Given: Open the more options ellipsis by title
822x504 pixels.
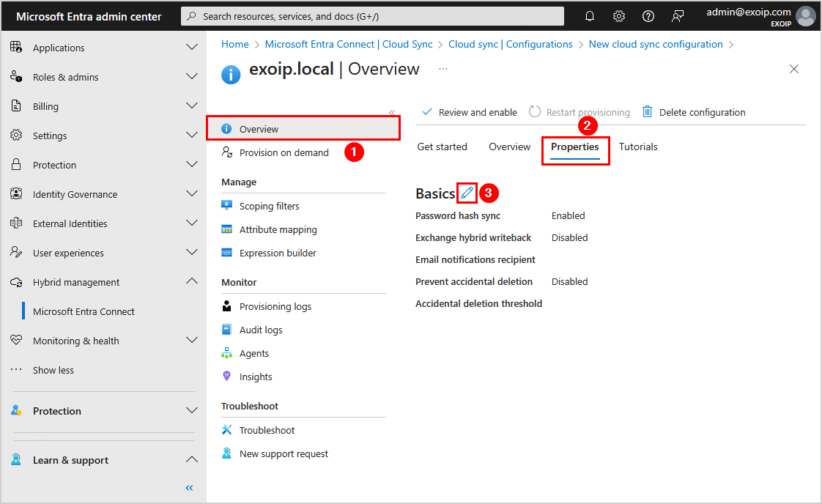Looking at the screenshot, I should 443,69.
